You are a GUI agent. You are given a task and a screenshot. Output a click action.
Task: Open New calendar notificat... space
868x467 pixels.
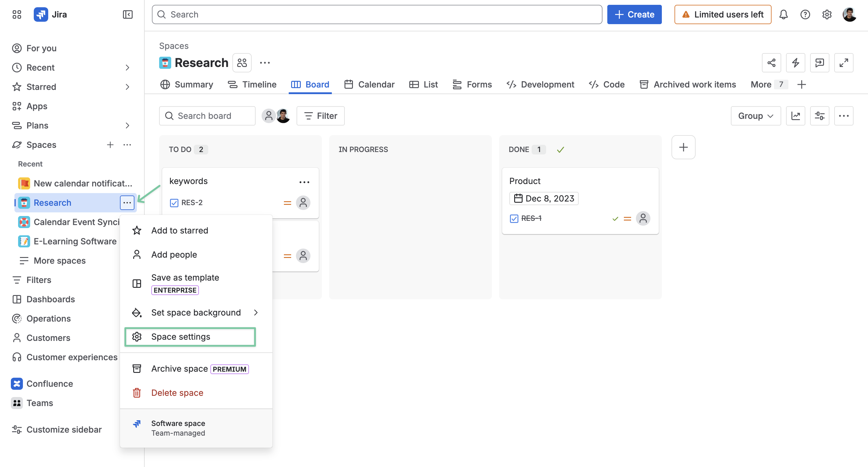click(75, 183)
